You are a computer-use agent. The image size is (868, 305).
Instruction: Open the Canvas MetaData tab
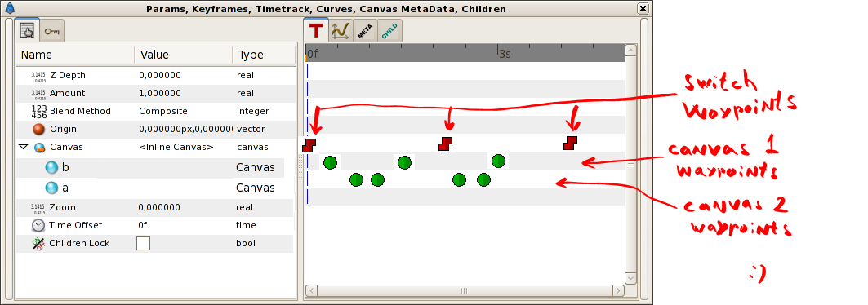pyautogui.click(x=363, y=31)
